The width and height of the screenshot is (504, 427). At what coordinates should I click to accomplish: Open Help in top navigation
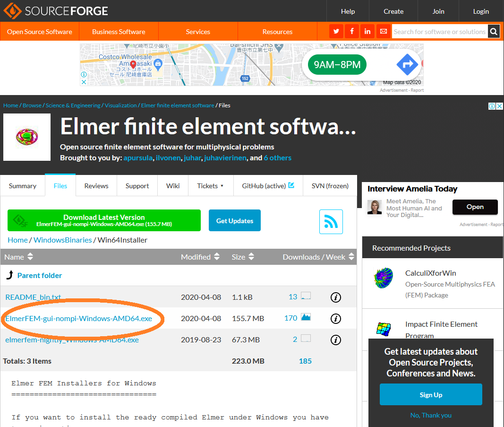pyautogui.click(x=348, y=11)
